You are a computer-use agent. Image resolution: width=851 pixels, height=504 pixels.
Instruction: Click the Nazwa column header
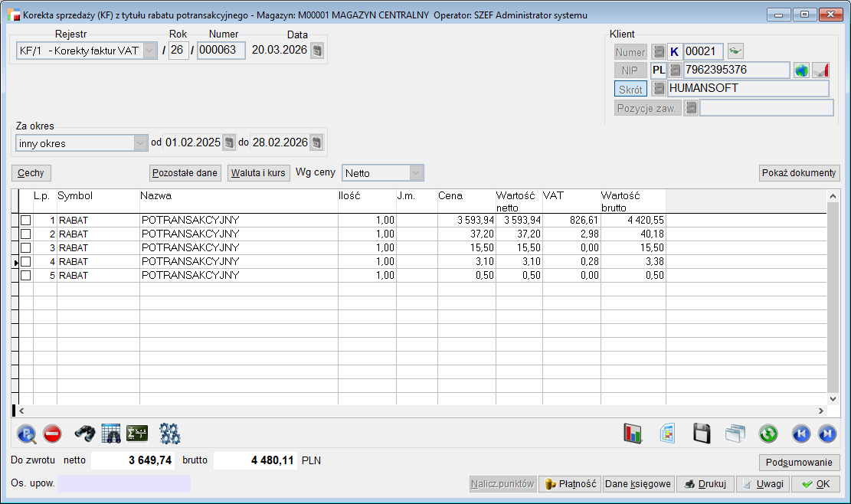237,197
